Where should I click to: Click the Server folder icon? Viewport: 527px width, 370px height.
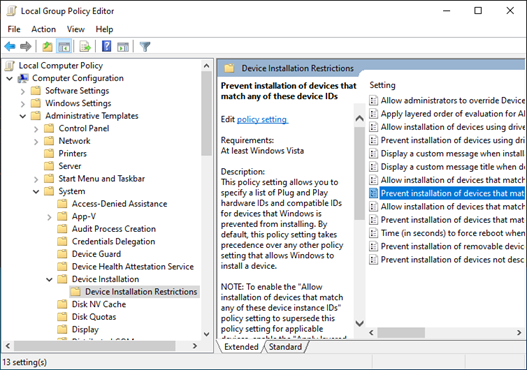pyautogui.click(x=49, y=166)
